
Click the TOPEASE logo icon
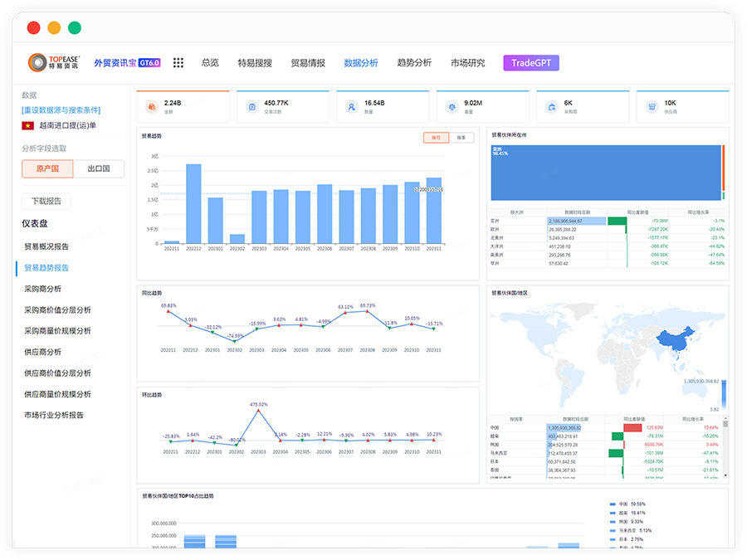[x=39, y=63]
